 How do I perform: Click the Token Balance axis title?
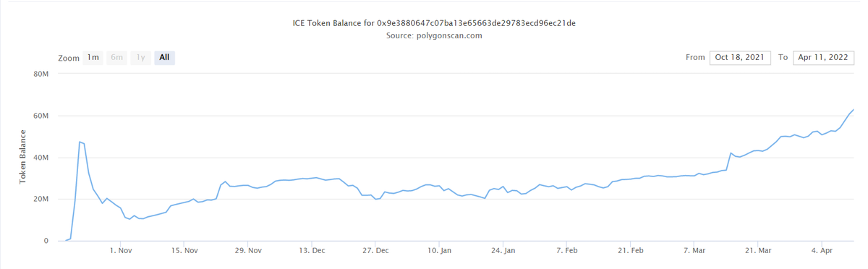tap(24, 158)
